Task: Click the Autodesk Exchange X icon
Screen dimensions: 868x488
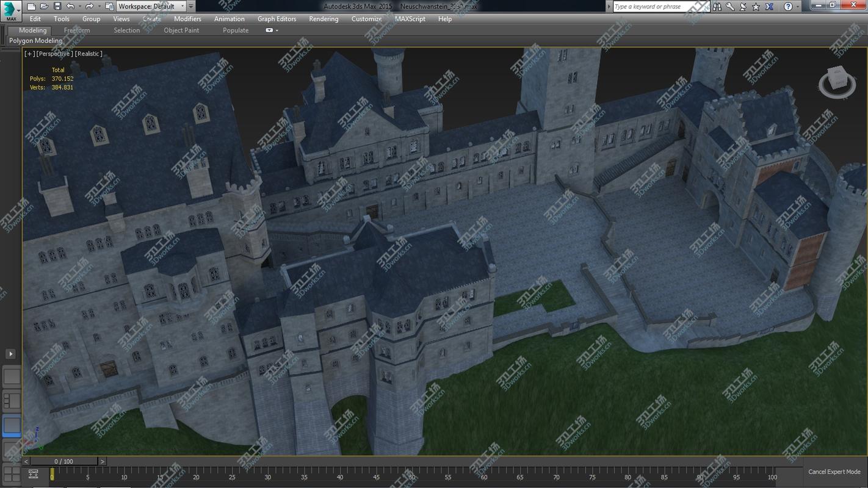Action: coord(770,7)
